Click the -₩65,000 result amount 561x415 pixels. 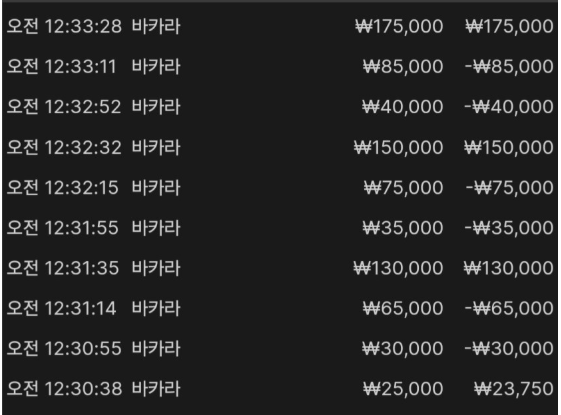[509, 308]
